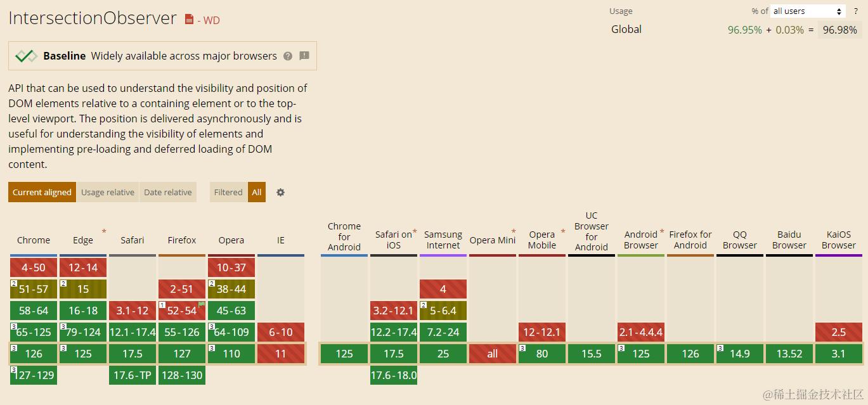This screenshot has height=405, width=868.
Task: Select Samsung Internet 5-6.4 cell
Action: tap(443, 311)
